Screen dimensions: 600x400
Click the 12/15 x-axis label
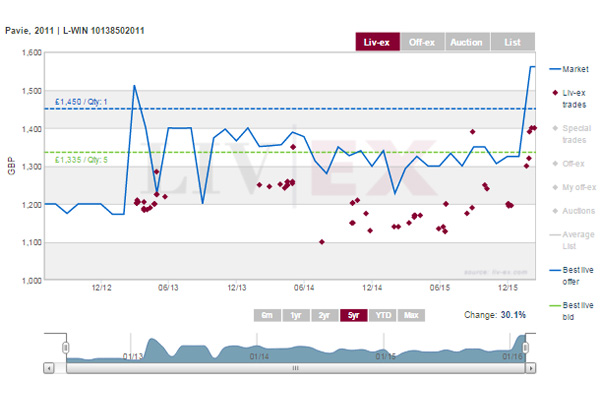[508, 287]
